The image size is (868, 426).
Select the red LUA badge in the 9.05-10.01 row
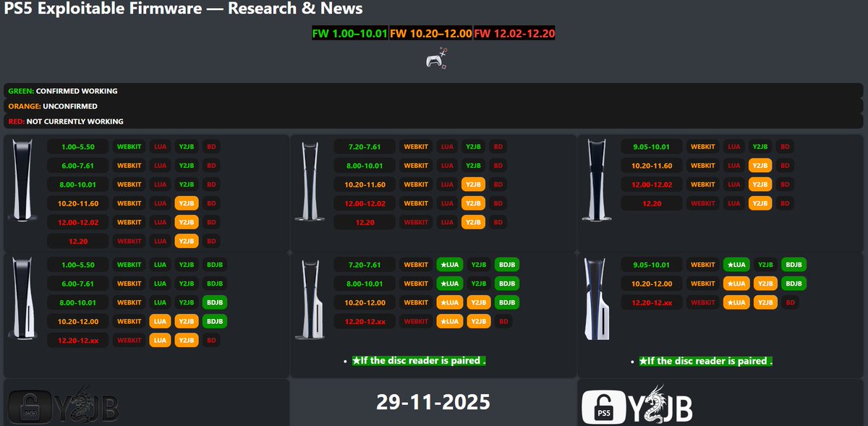[x=734, y=147]
